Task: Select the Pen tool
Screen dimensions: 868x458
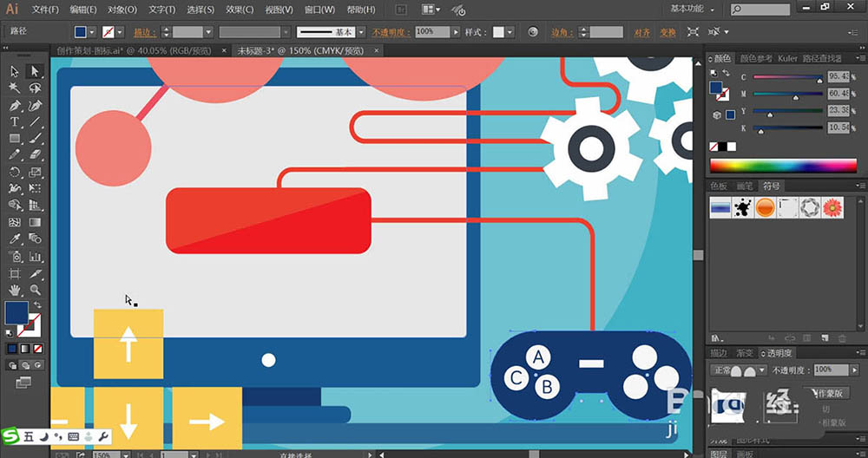Action: click(x=15, y=106)
